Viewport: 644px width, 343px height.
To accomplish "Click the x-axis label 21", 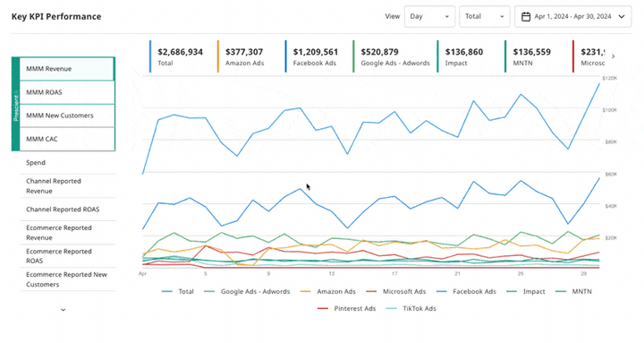I will point(458,273).
